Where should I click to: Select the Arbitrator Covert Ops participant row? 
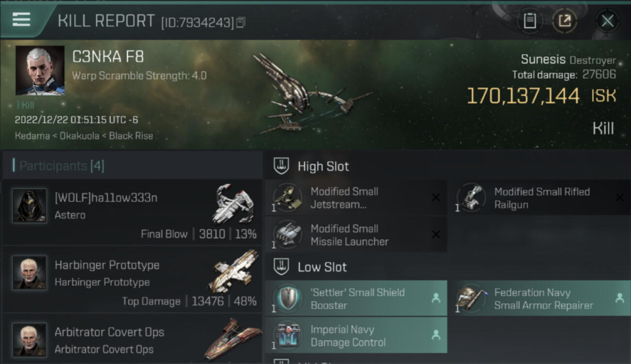coord(132,339)
